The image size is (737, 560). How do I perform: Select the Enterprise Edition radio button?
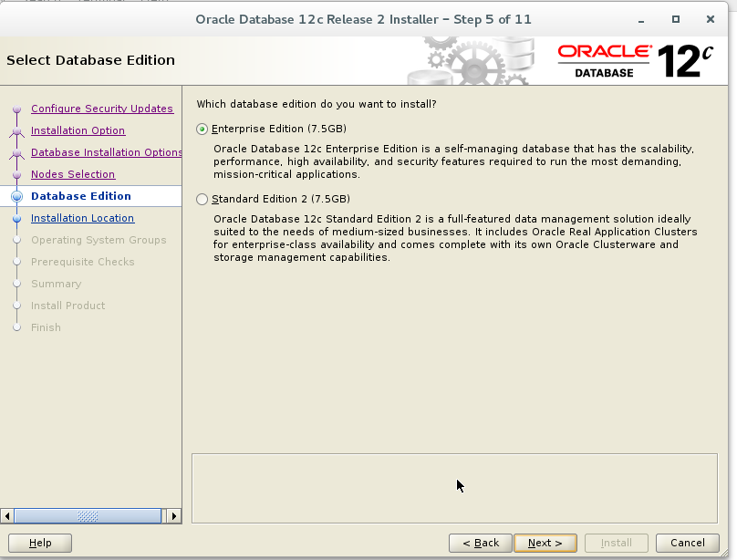coord(202,129)
